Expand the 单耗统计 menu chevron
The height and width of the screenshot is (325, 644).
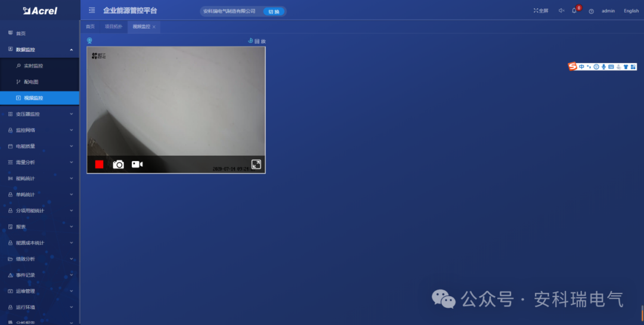[72, 194]
